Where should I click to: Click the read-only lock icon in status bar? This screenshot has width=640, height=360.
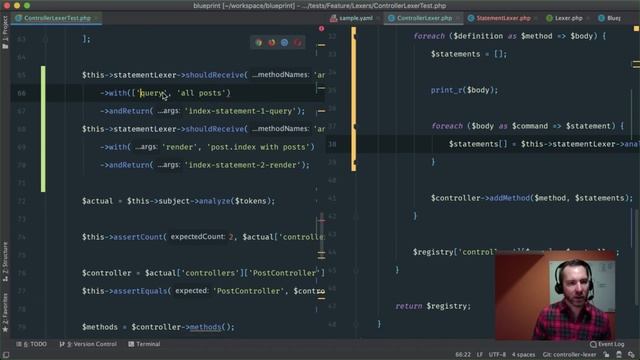point(607,355)
